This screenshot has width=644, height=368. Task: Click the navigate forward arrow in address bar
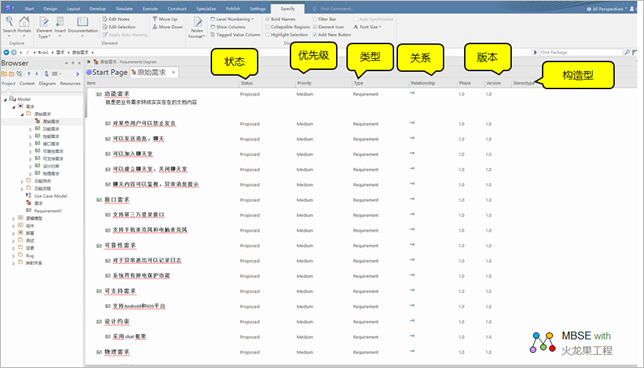tap(14, 52)
